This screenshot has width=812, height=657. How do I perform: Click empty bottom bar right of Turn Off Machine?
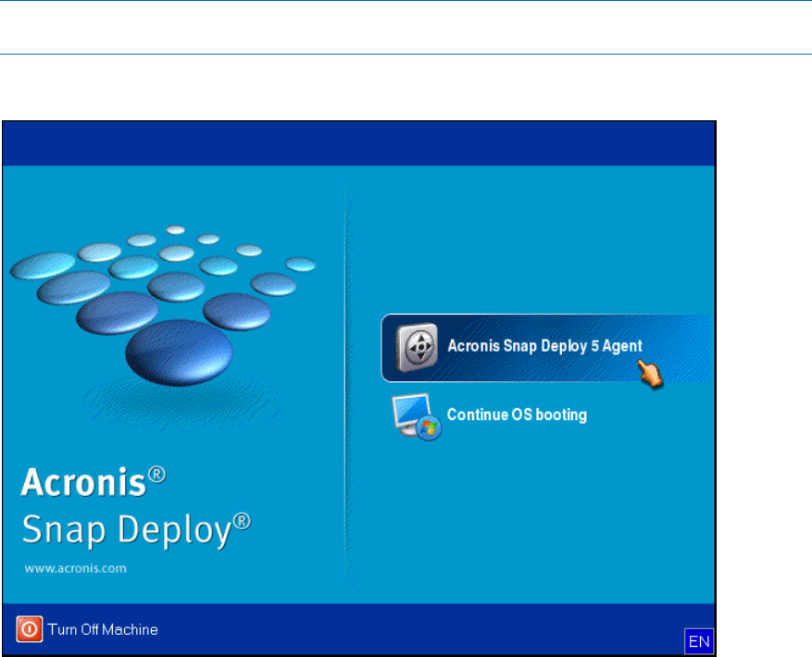click(417, 630)
